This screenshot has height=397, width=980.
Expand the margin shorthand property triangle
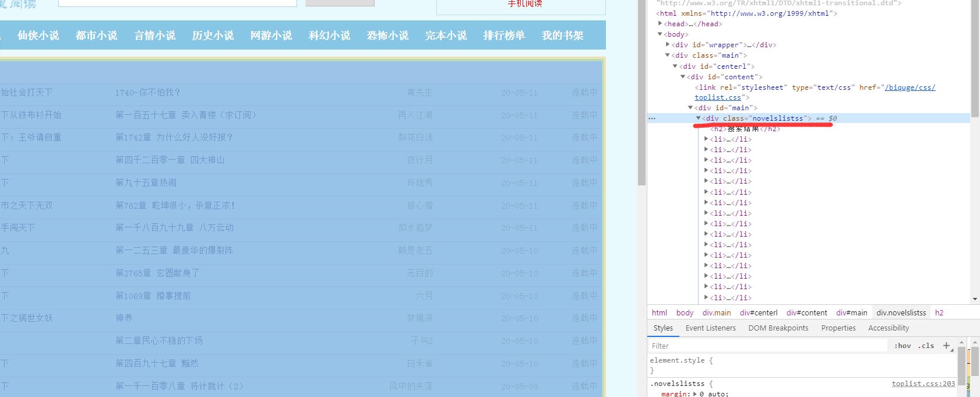pyautogui.click(x=695, y=394)
